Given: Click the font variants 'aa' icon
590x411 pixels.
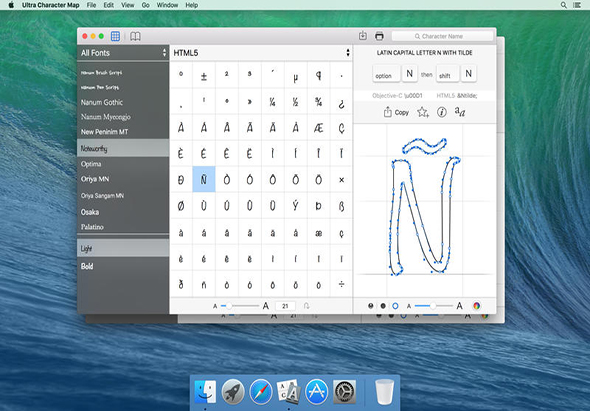Looking at the screenshot, I should click(460, 111).
